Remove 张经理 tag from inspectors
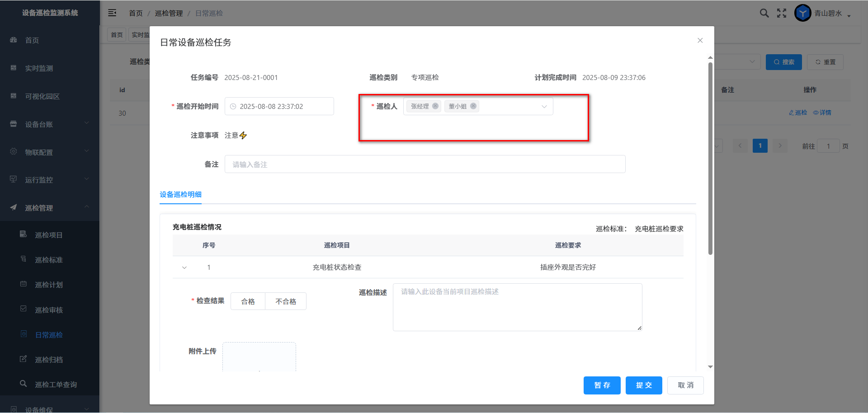Viewport: 868px width, 413px height. tap(435, 106)
